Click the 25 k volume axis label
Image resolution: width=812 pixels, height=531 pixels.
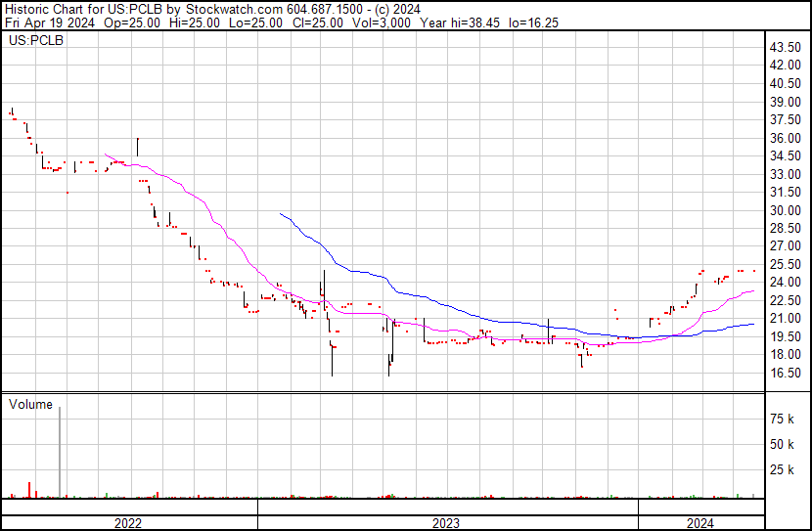coord(783,470)
